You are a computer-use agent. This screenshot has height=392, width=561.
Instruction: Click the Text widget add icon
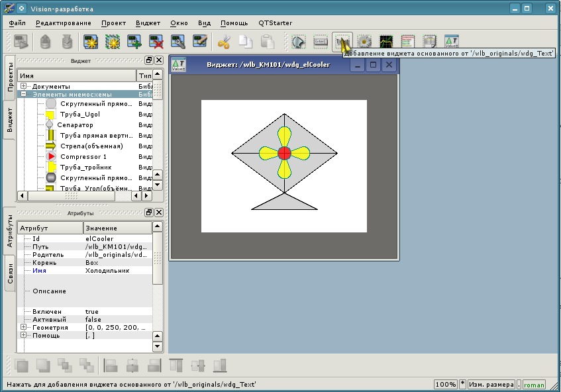tap(342, 42)
